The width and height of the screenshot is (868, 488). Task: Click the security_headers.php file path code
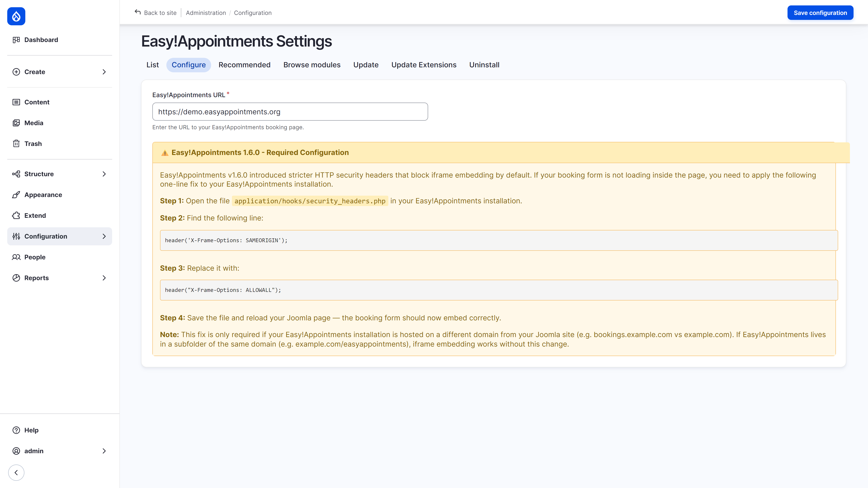point(310,201)
